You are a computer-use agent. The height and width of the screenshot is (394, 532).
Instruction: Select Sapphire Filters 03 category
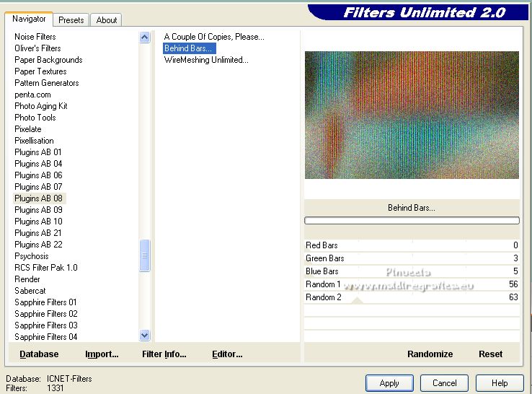[x=46, y=325]
